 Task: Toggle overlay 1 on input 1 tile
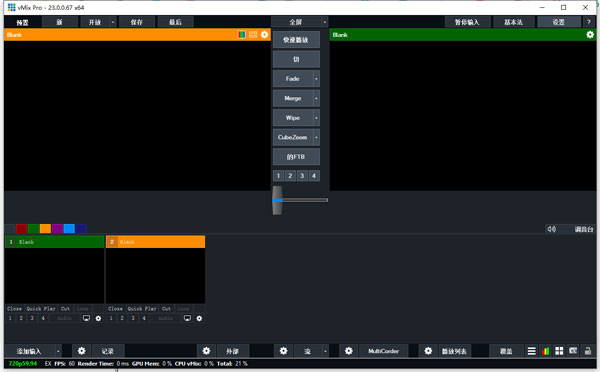click(10, 318)
